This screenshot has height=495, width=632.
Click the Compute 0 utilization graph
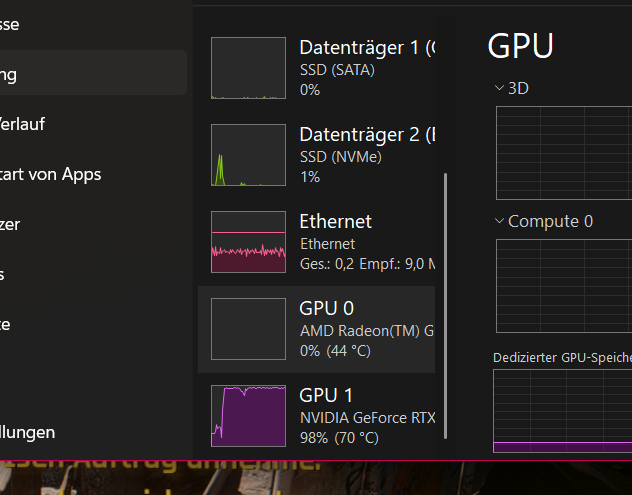click(564, 286)
